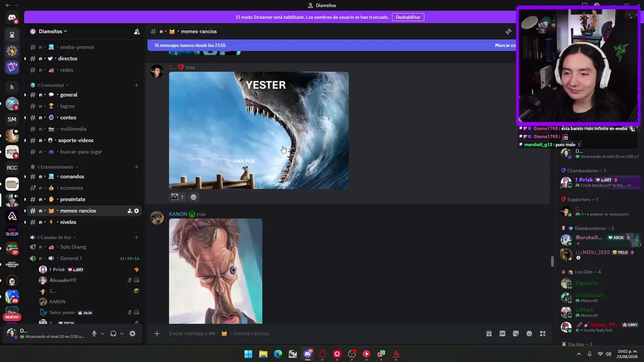Open the taskbar clock and date
The width and height of the screenshot is (644, 362).
point(628,354)
